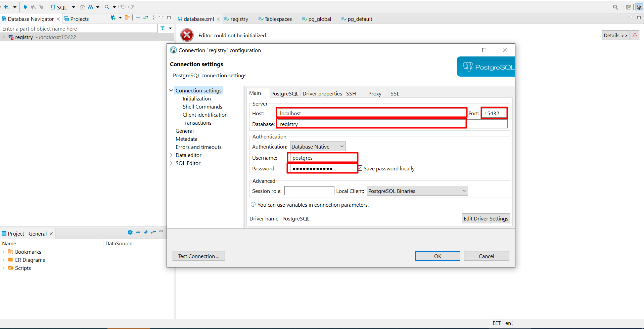Click the New Connection plug icon in main toolbar
The height and width of the screenshot is (329, 644).
[x=6, y=7]
